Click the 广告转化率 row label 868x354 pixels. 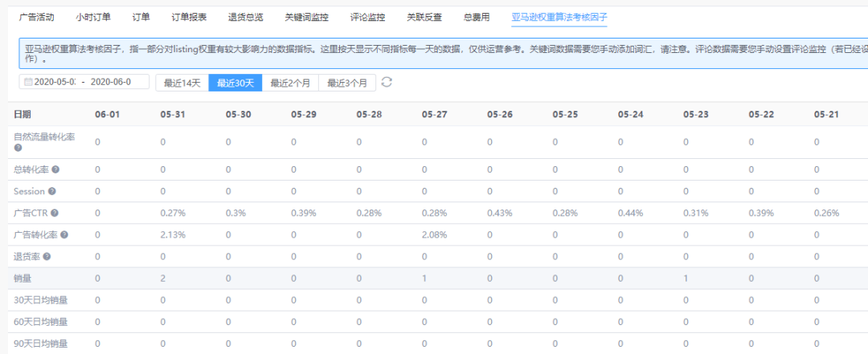click(36, 235)
